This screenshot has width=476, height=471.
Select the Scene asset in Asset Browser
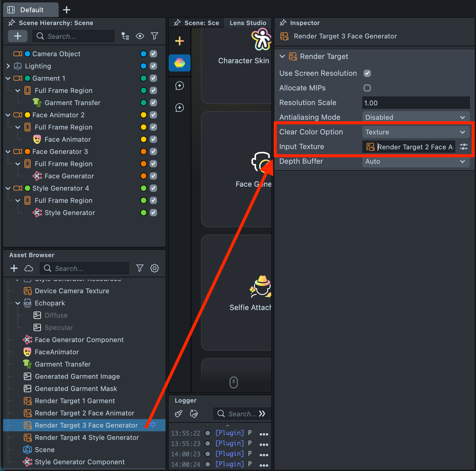(45, 450)
